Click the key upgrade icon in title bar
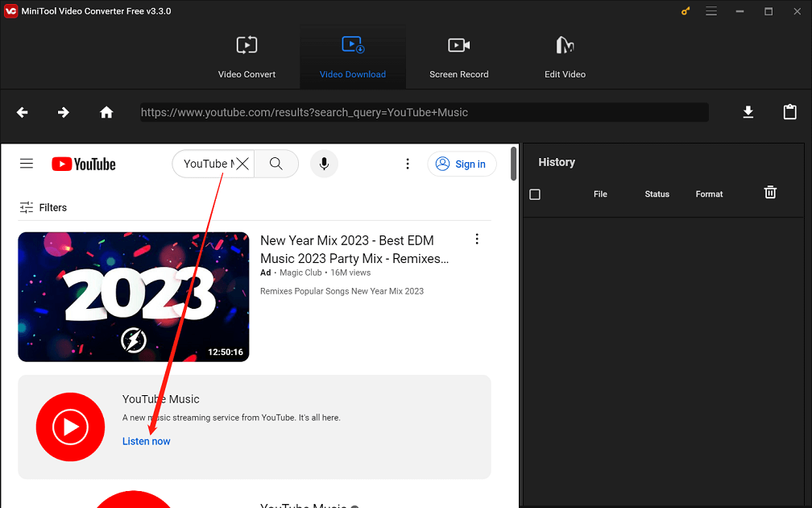The height and width of the screenshot is (508, 812). point(686,11)
